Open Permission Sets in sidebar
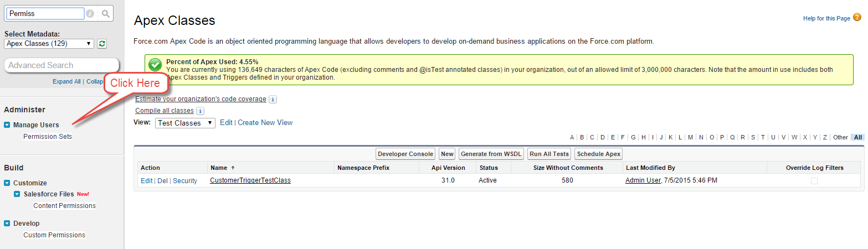Screen dimensions: 868x249 pos(48,137)
